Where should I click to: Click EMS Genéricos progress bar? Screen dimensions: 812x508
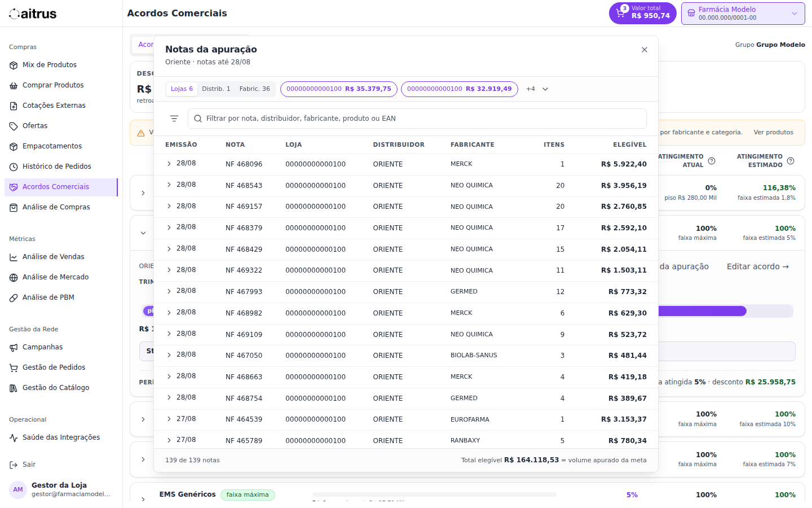pyautogui.click(x=434, y=494)
